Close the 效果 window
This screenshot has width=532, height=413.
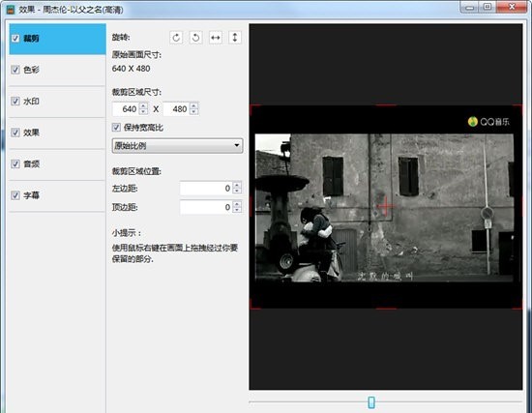[x=513, y=7]
